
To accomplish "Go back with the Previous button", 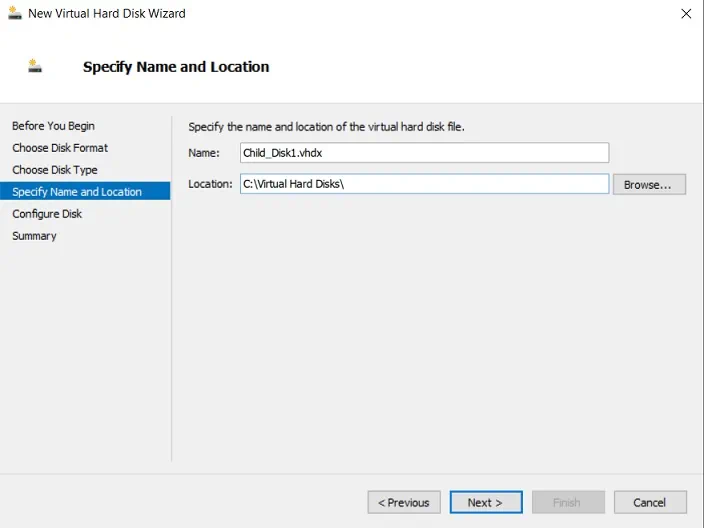I will (x=404, y=502).
